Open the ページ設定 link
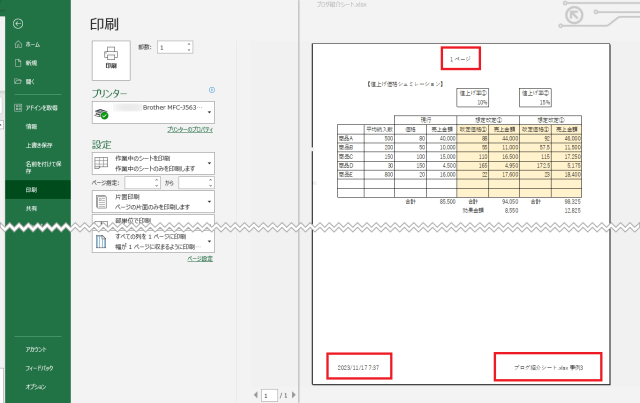The image size is (640, 403). [x=200, y=259]
